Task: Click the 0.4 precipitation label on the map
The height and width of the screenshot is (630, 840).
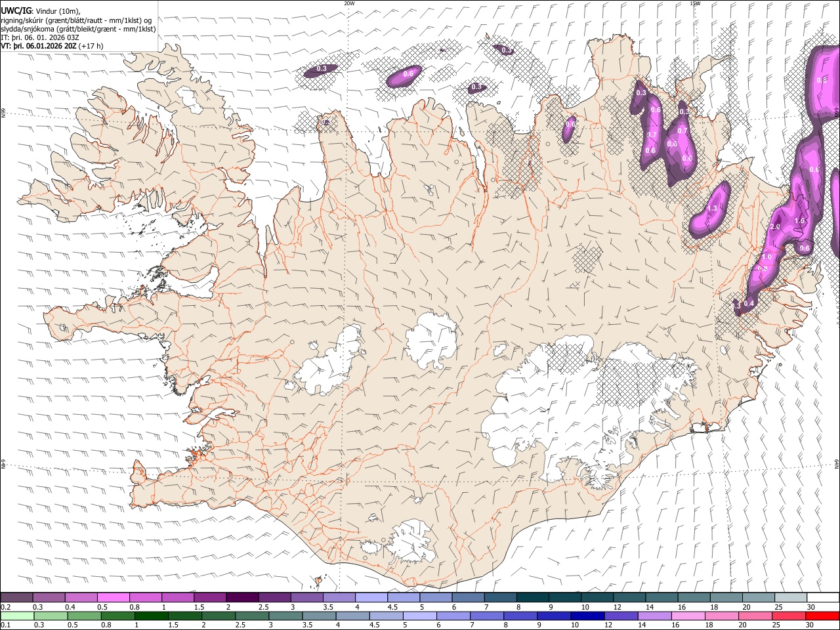Action: (748, 303)
